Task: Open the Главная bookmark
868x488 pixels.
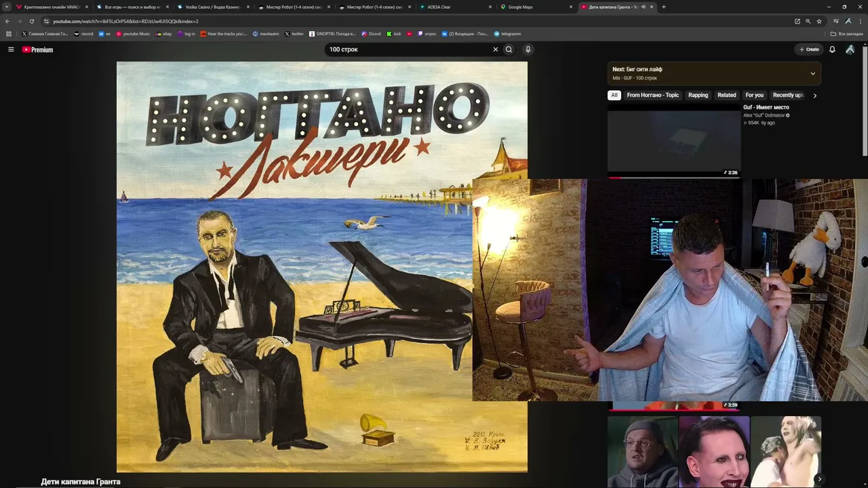Action: point(45,34)
